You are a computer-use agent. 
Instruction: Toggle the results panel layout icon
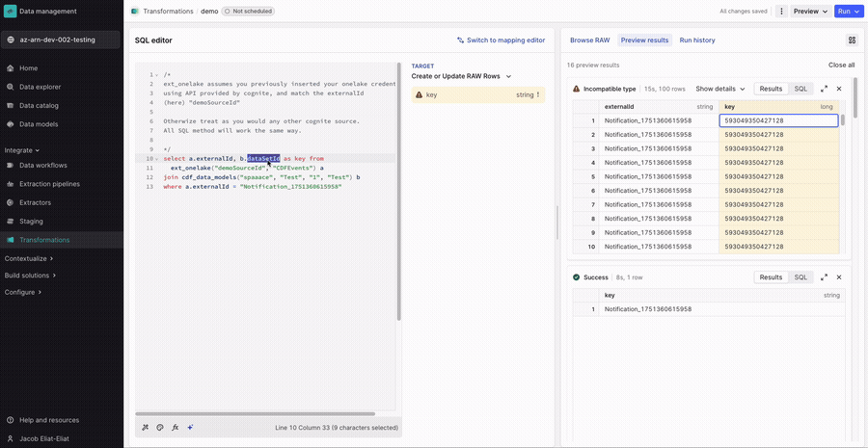(852, 40)
